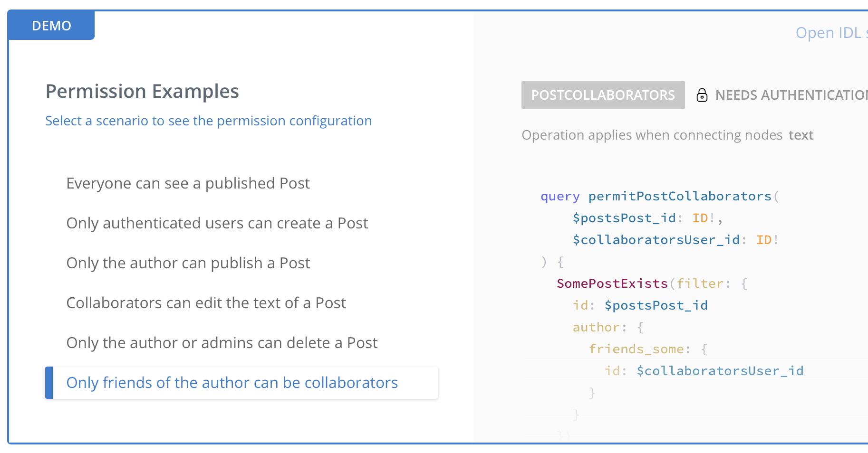The width and height of the screenshot is (868, 453).
Task: Select the POSTCOLLABORATORS operation badge
Action: click(x=603, y=95)
